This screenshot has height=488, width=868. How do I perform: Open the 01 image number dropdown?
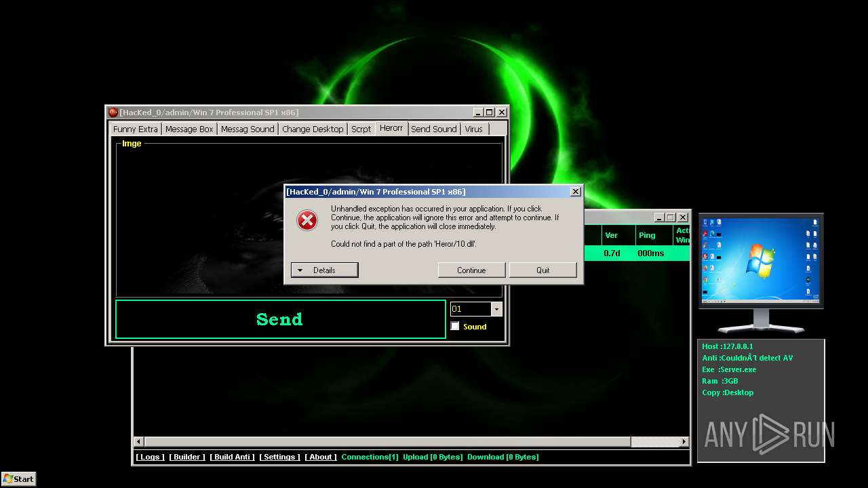496,309
